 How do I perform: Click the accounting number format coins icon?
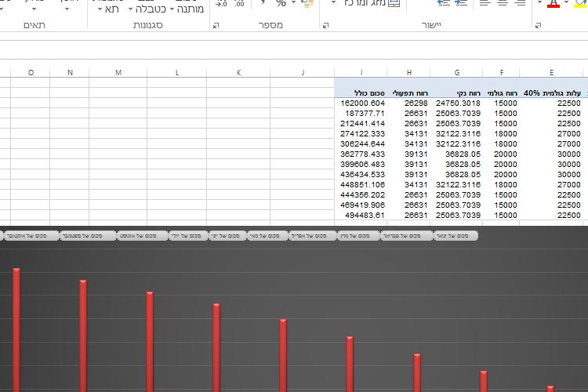click(x=307, y=3)
